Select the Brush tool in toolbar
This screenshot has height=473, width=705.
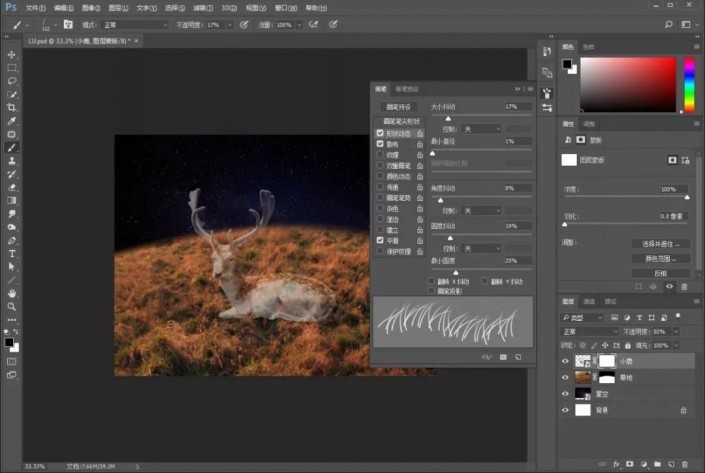tap(12, 147)
